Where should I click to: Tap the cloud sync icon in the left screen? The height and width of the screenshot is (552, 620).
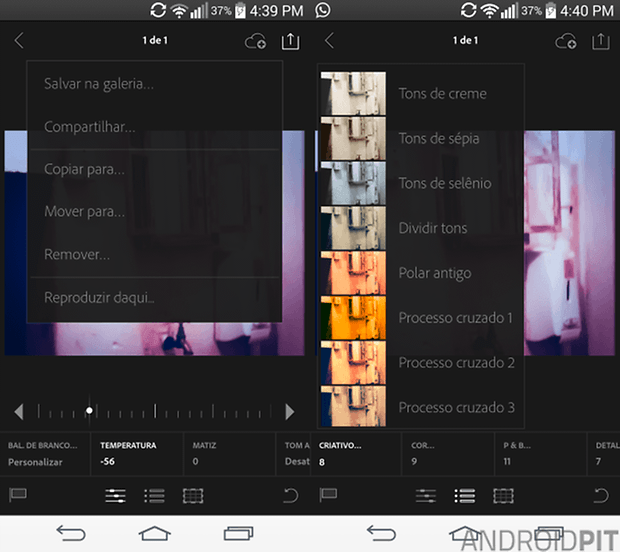[x=255, y=41]
